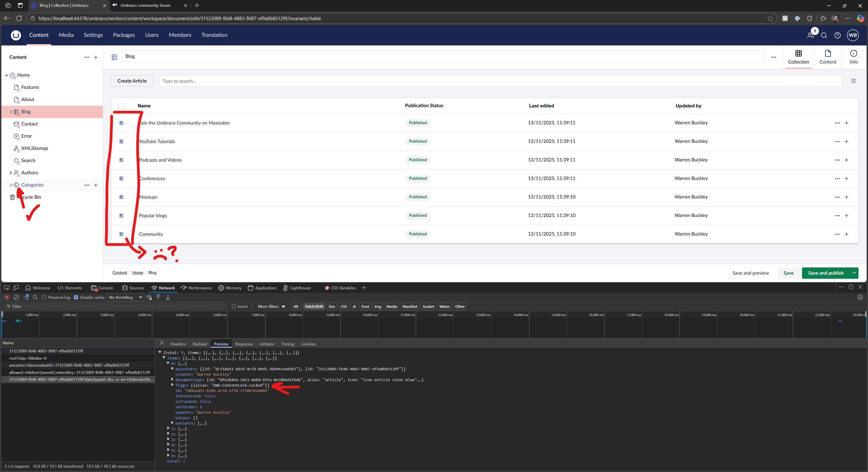Click the collection view layout icon
The height and width of the screenshot is (472, 868).
(x=853, y=81)
